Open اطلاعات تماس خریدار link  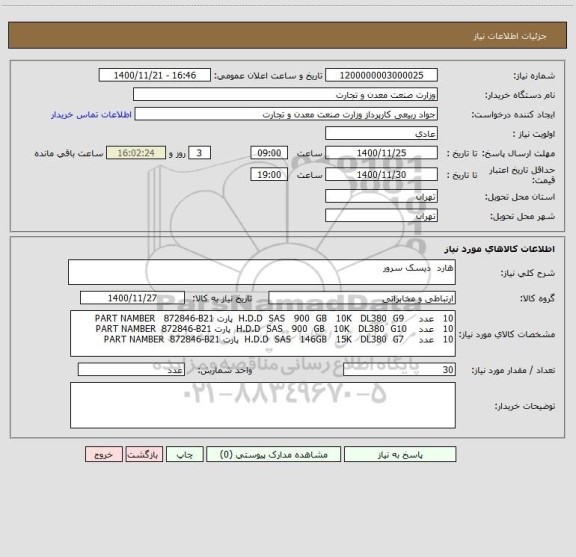(x=91, y=115)
